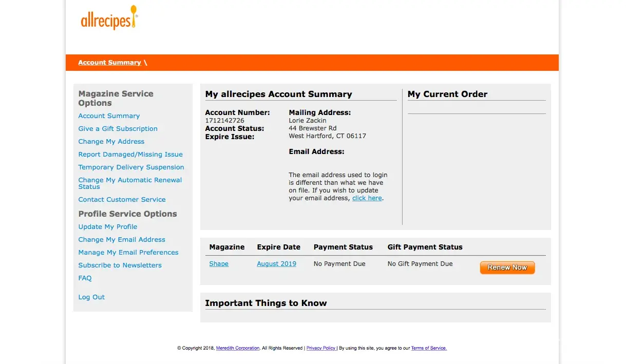The height and width of the screenshot is (364, 626).
Task: Open Account Summary breadcrumb in orange bar
Action: [x=109, y=63]
